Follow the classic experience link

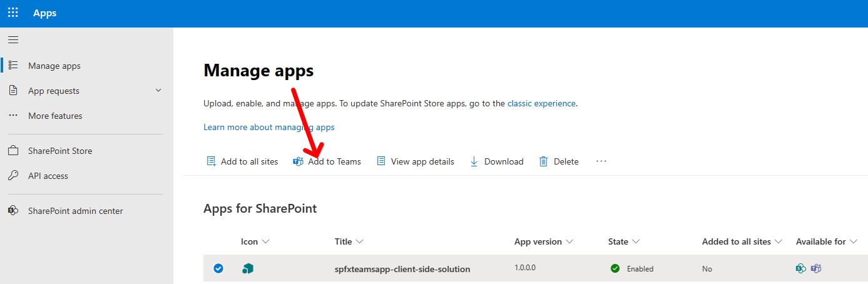click(541, 103)
